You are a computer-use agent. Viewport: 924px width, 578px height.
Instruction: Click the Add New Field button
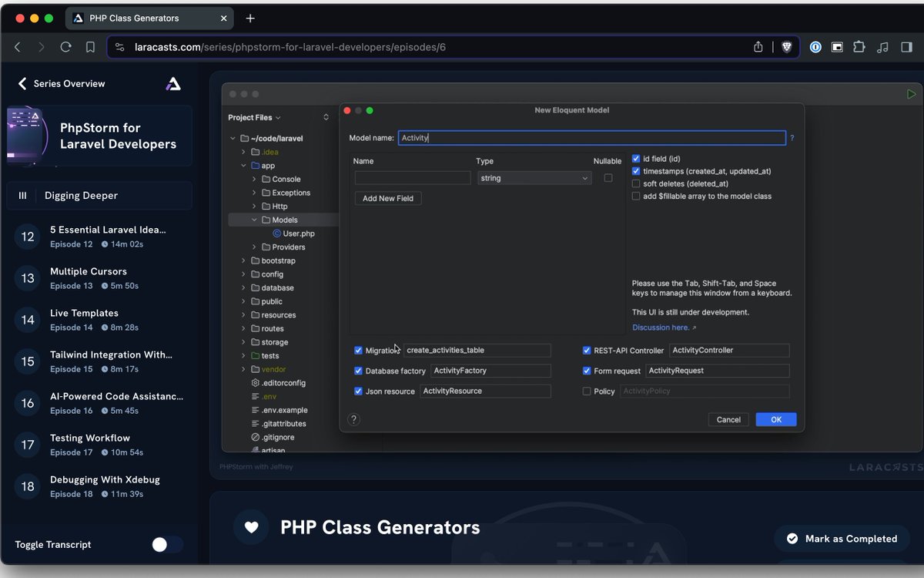point(388,198)
